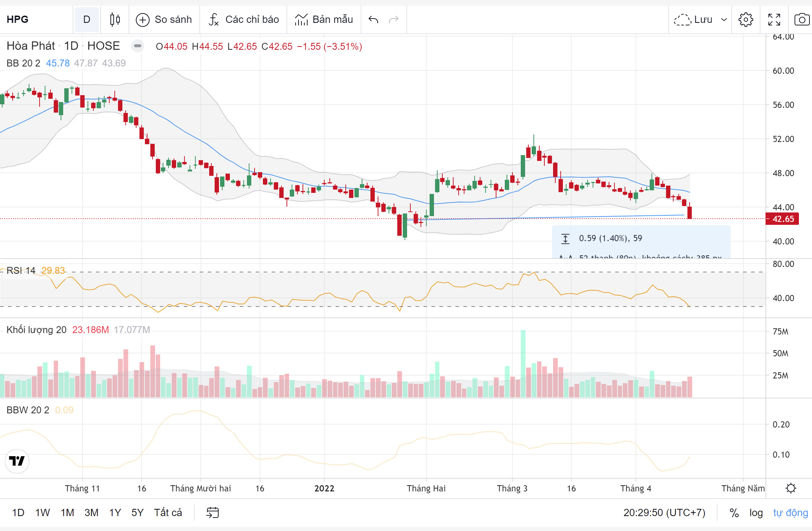Toggle percent scale mode

pyautogui.click(x=734, y=513)
